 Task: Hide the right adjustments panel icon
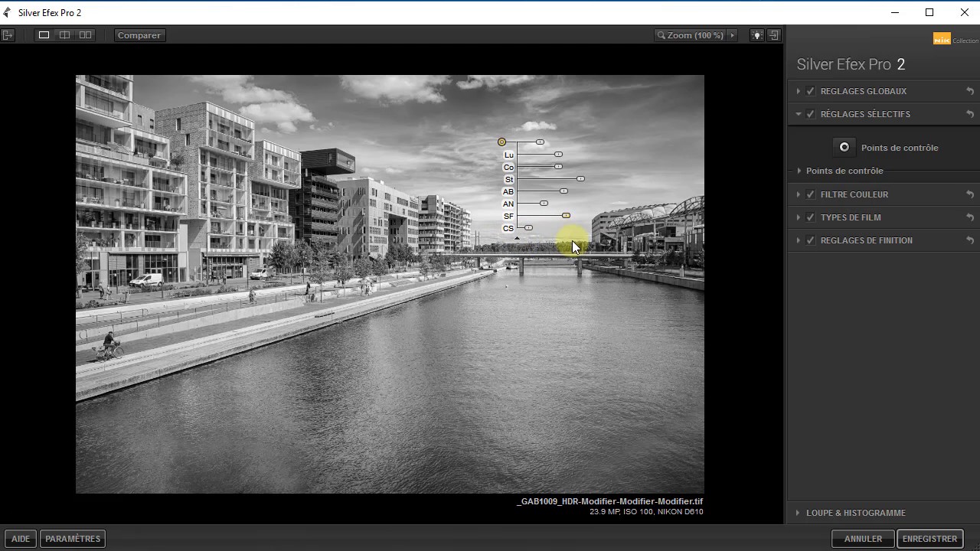(x=774, y=35)
